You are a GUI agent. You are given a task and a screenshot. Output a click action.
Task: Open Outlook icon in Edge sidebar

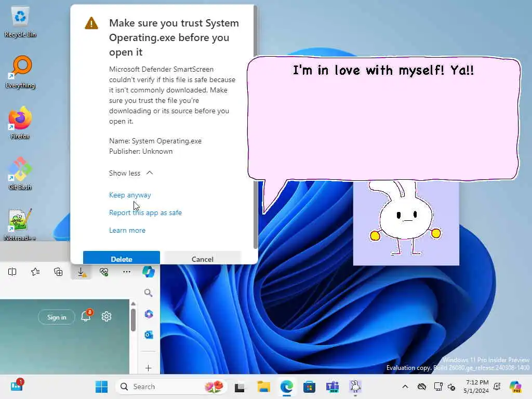[149, 335]
